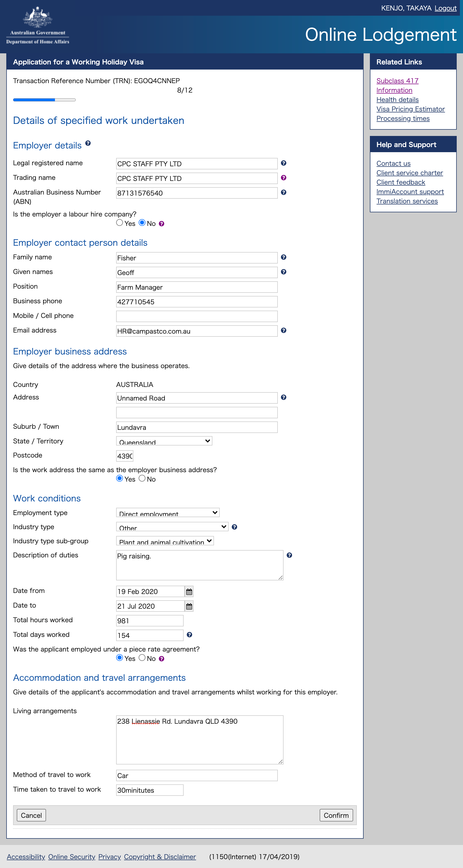This screenshot has height=868, width=463.
Task: Click help icon next to Trading name
Action: click(x=284, y=178)
